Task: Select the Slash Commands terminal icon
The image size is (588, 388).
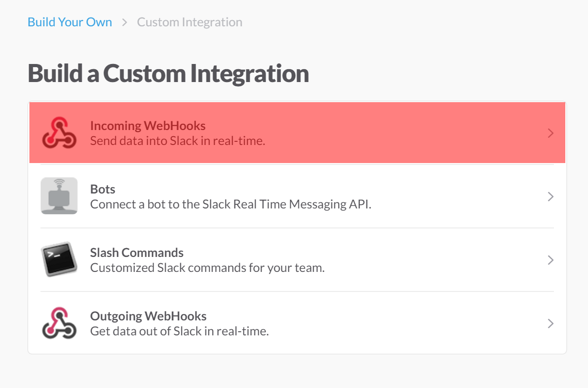Action: pyautogui.click(x=59, y=260)
